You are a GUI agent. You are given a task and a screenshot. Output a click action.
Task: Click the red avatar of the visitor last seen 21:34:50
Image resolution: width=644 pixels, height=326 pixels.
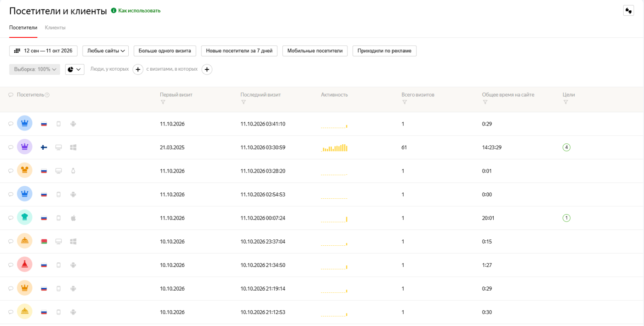[25, 265]
